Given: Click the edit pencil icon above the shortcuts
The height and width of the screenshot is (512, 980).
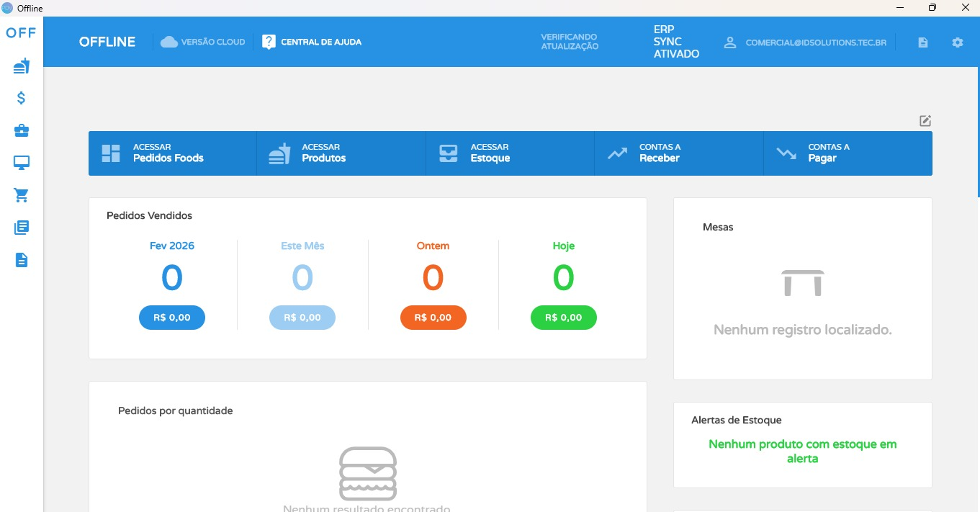Looking at the screenshot, I should point(925,120).
